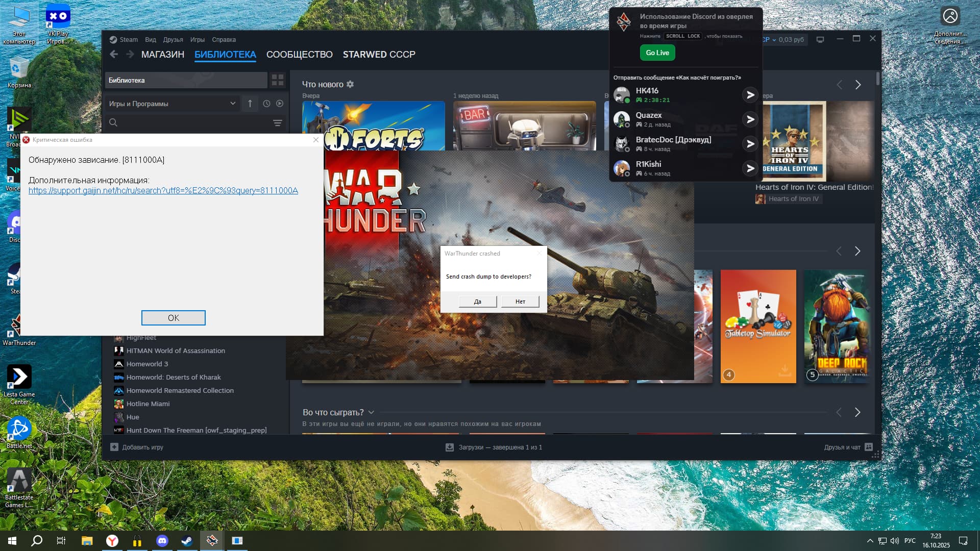Open the Friends and Chat icon
The height and width of the screenshot is (551, 980).
click(x=869, y=447)
